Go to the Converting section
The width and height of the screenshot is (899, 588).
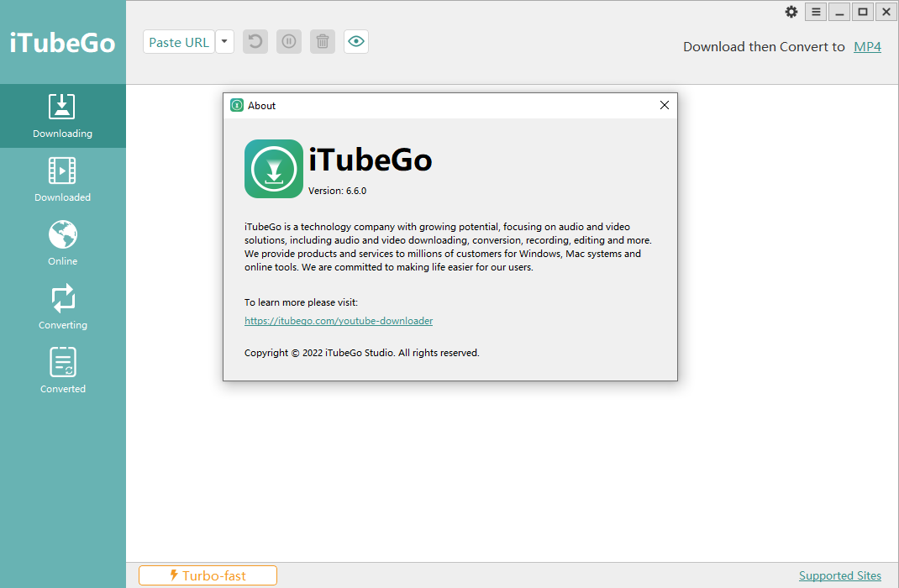coord(62,307)
